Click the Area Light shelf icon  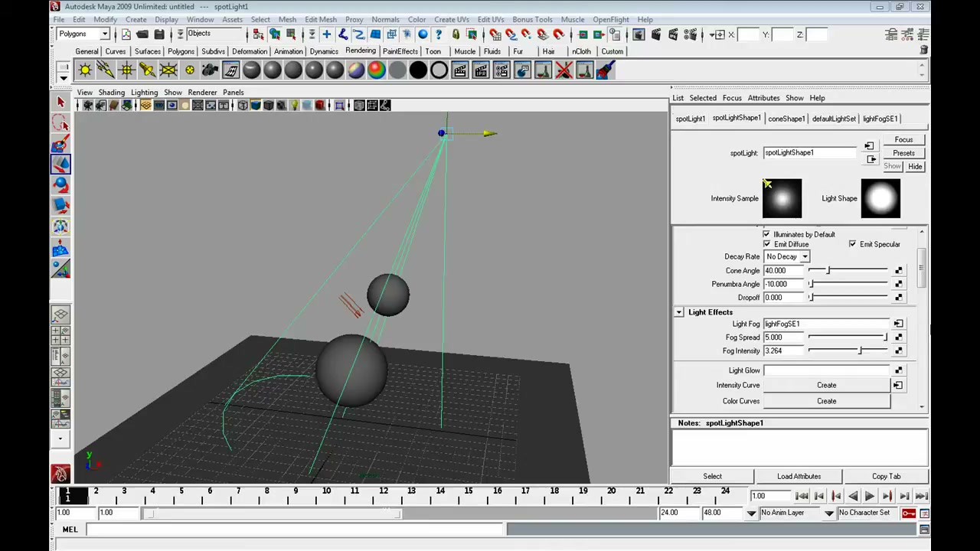(168, 71)
